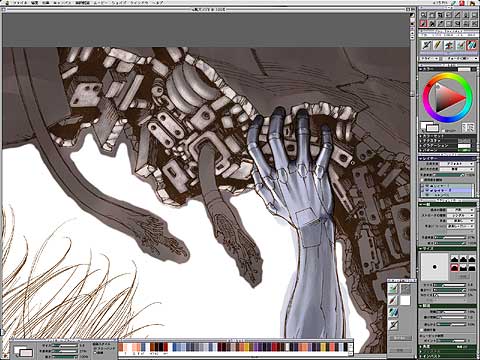
Task: Select the highlighted layer row in layer list
Action: point(447,190)
